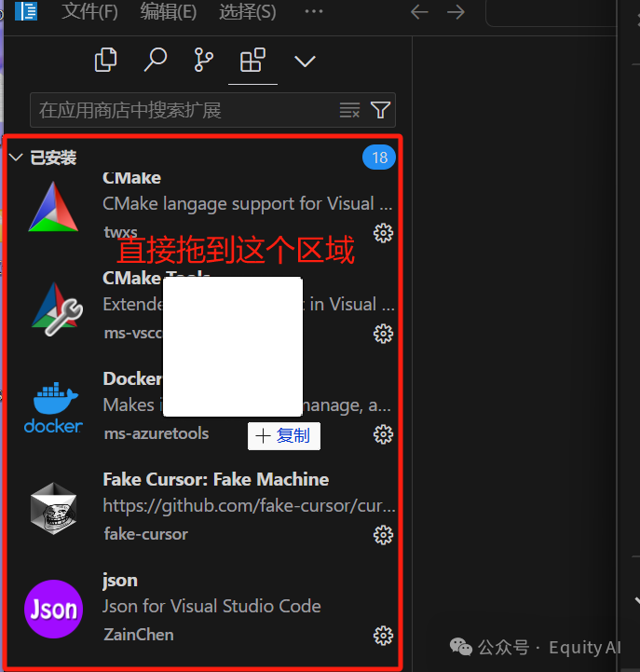The width and height of the screenshot is (640, 672).
Task: Open the 编辑(E) menu
Action: pyautogui.click(x=169, y=11)
